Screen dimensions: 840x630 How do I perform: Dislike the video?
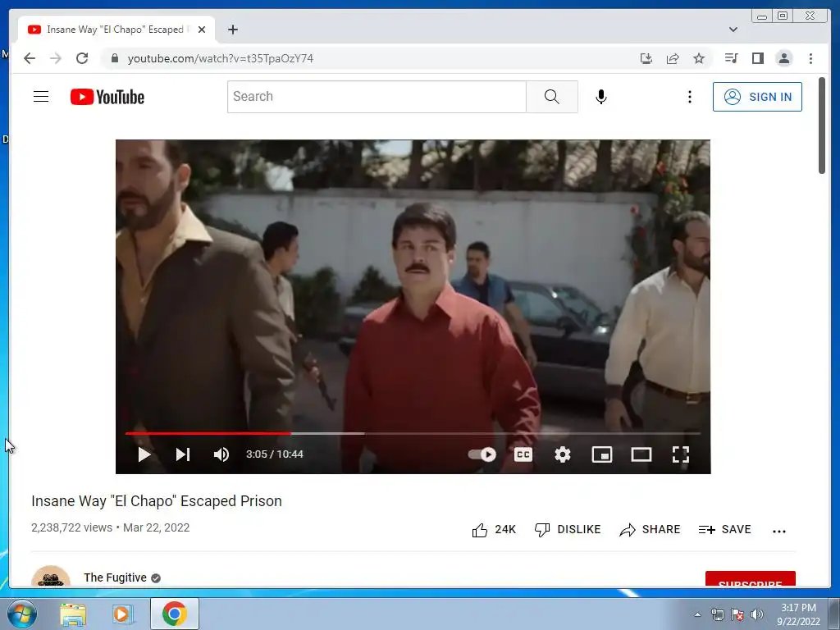pos(568,530)
